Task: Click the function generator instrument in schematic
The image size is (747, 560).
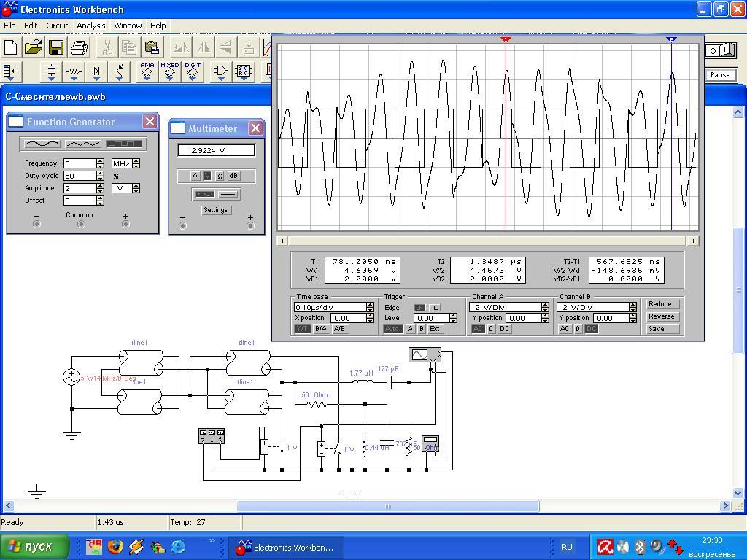Action: 211,436
